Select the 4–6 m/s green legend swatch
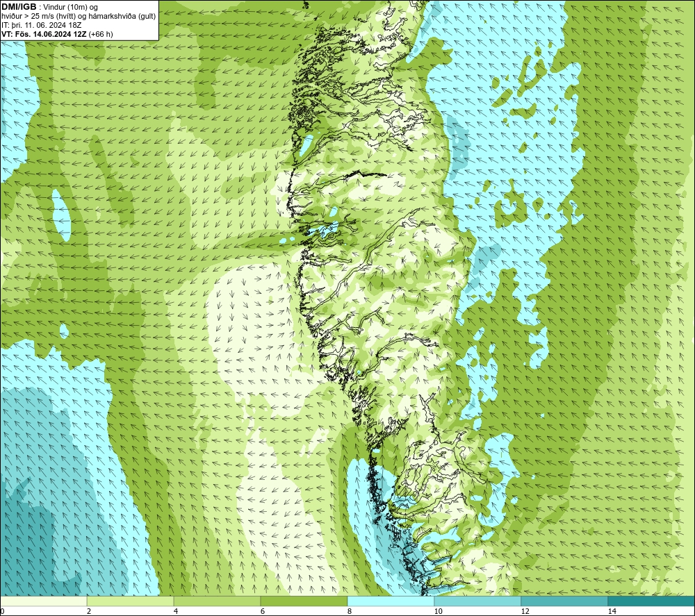 [x=217, y=601]
